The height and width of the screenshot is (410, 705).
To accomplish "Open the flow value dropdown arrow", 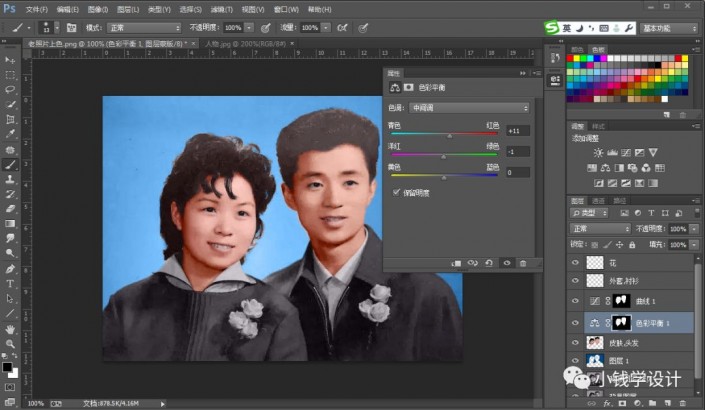I will 326,28.
